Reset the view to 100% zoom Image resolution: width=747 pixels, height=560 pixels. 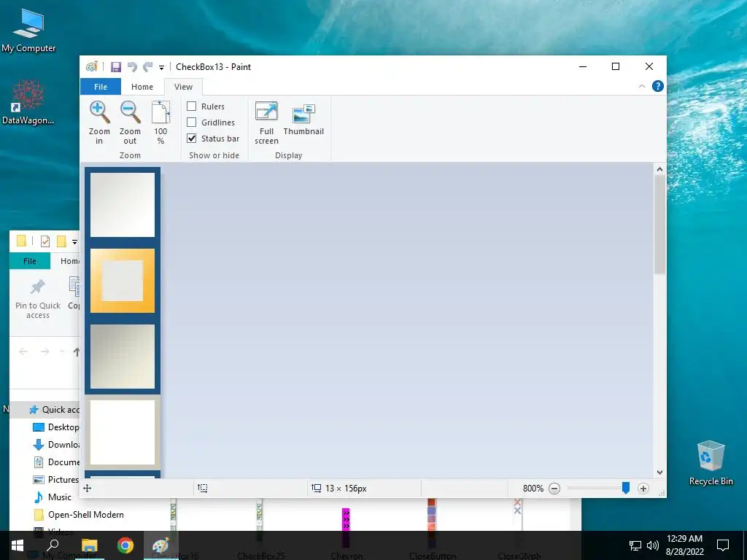tap(160, 122)
